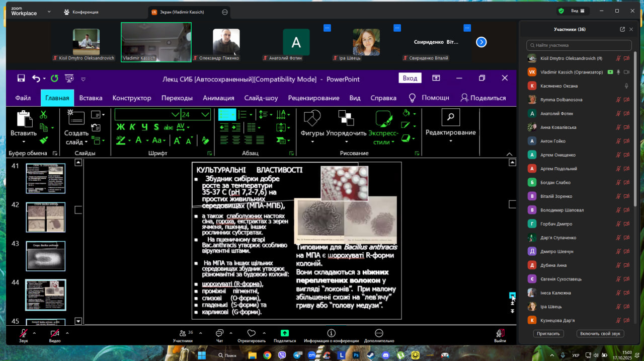This screenshot has height=361, width=644.
Task: Click the Format Painter brush icon
Action: pyautogui.click(x=43, y=140)
